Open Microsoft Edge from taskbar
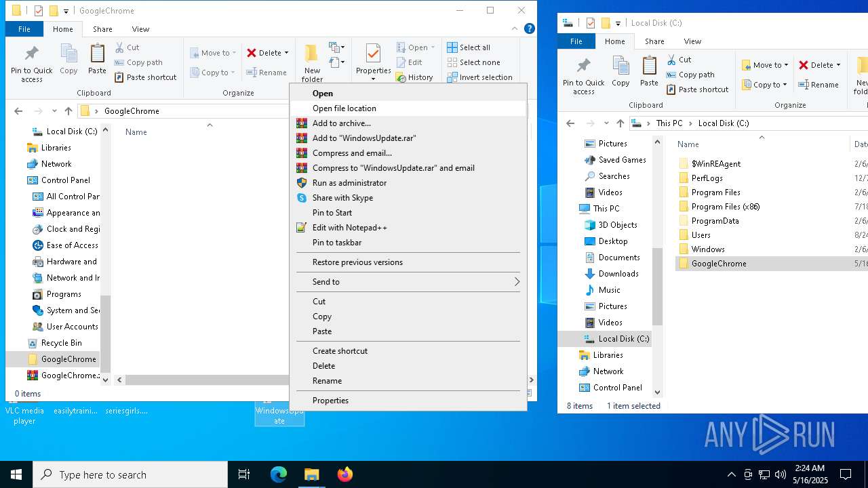868x488 pixels. pyautogui.click(x=279, y=474)
